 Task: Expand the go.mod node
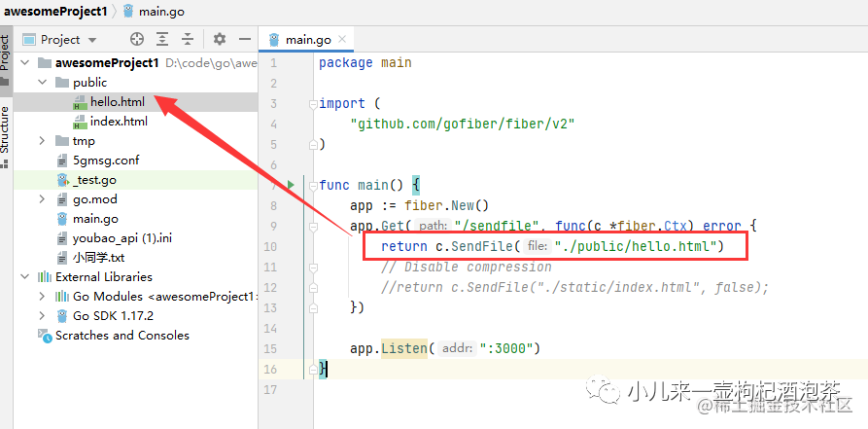(x=42, y=199)
